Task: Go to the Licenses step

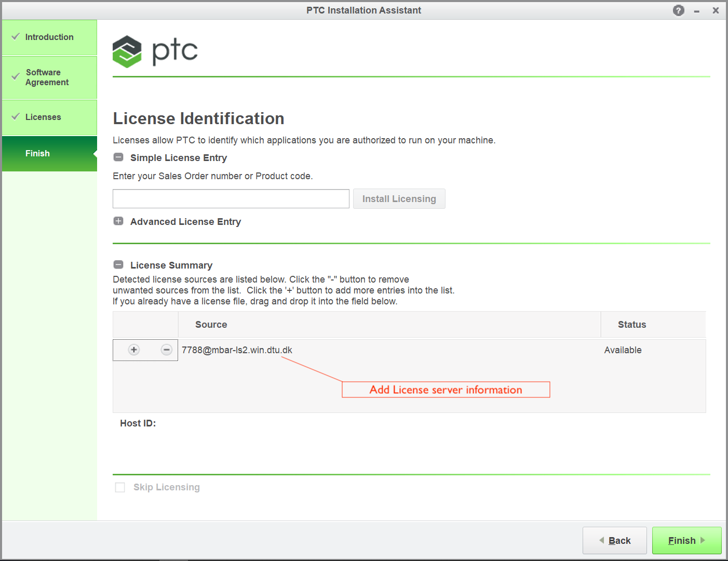Action: 49,117
